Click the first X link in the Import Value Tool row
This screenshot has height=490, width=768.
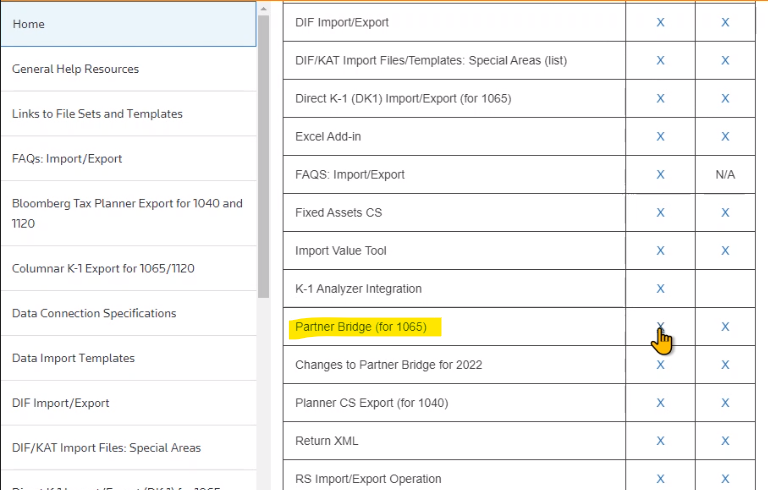point(660,251)
